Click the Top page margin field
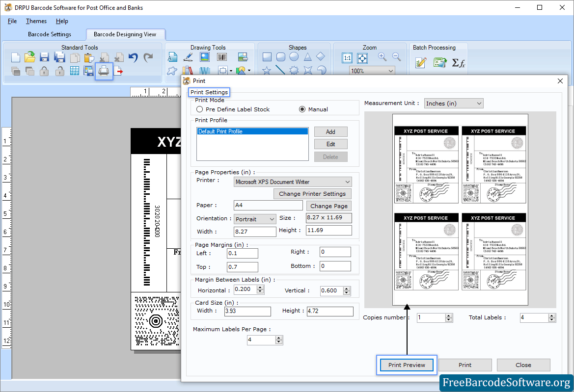The width and height of the screenshot is (574, 392). (243, 267)
